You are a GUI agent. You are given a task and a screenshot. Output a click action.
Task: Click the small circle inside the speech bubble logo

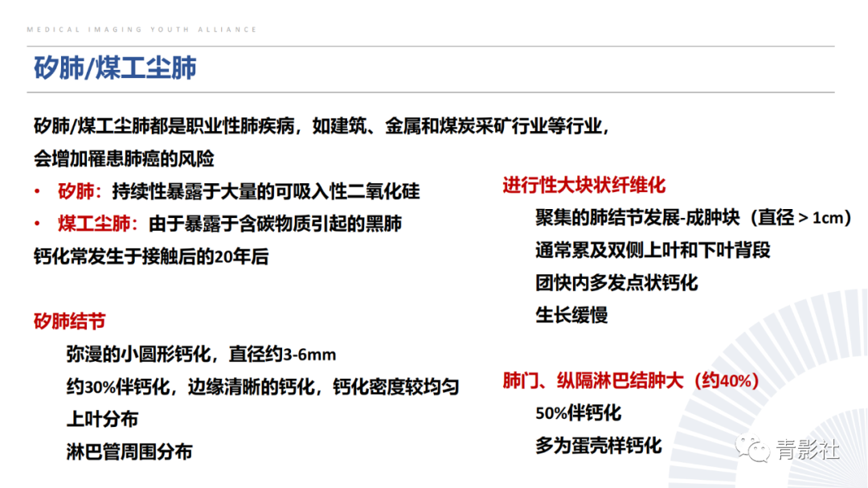(x=755, y=449)
